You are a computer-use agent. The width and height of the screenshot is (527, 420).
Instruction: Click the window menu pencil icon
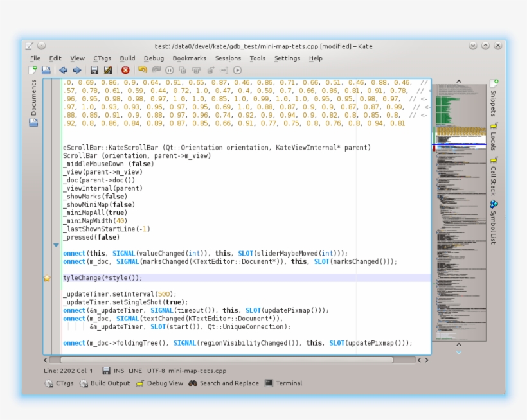[x=30, y=46]
